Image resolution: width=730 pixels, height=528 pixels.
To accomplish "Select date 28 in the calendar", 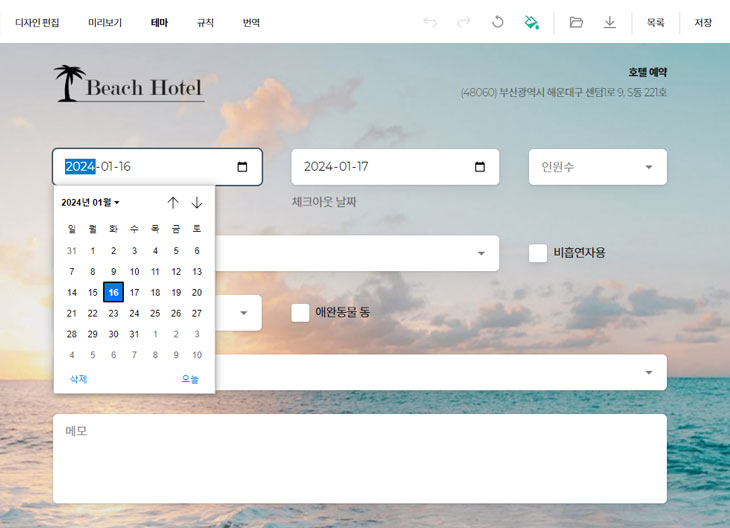I will coord(72,334).
